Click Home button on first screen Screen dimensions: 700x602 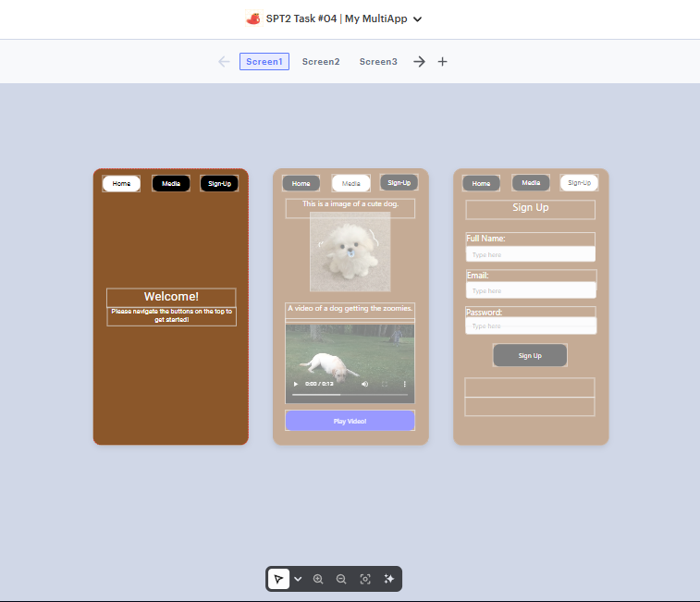coord(121,183)
